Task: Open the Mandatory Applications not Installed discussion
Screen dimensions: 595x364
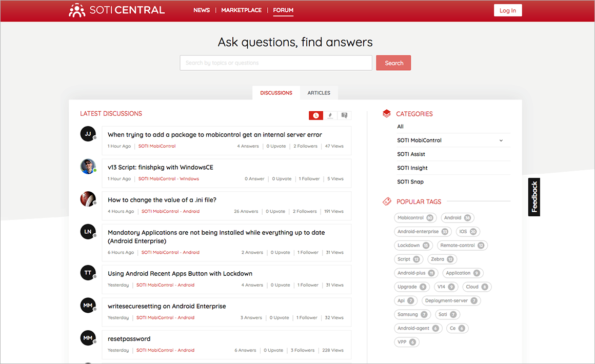Action: [216, 237]
